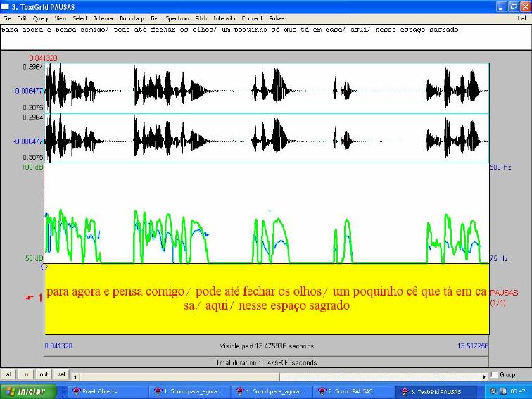
Task: Open the Help menu
Action: [523, 18]
